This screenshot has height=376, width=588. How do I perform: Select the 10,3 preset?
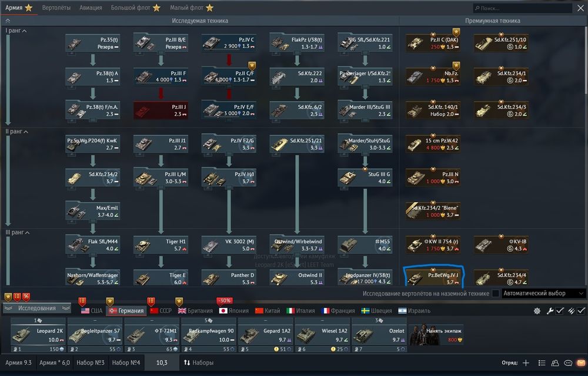[x=162, y=362]
